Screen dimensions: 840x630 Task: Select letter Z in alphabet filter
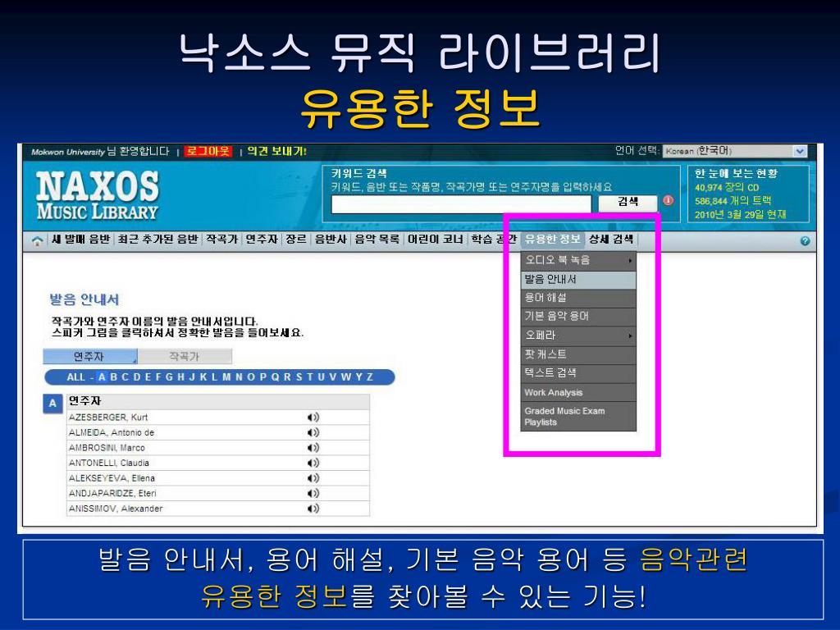click(370, 377)
